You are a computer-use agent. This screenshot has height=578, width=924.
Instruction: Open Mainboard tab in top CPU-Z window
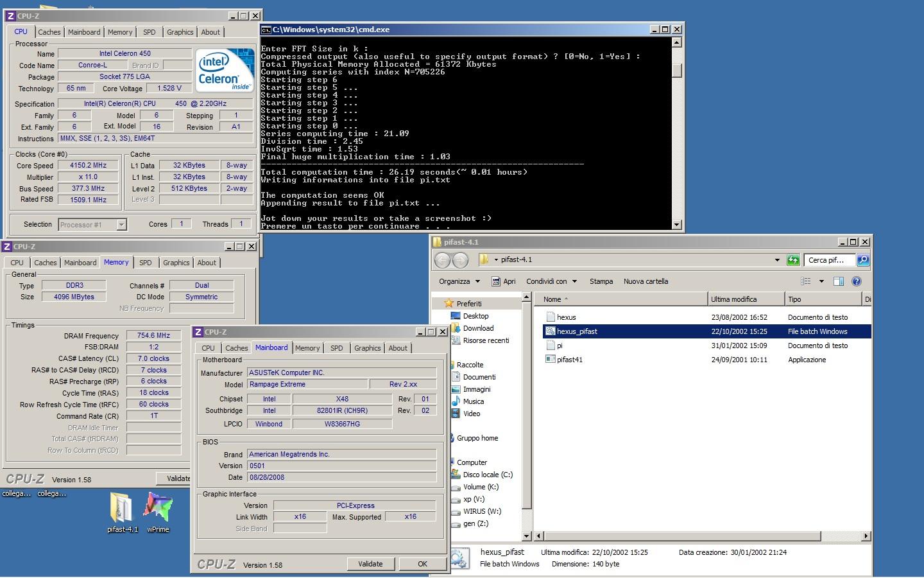coord(84,32)
